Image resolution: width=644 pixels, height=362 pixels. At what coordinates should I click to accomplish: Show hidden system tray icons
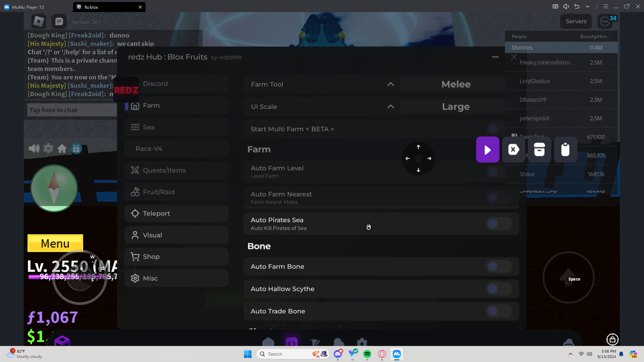coord(571,354)
